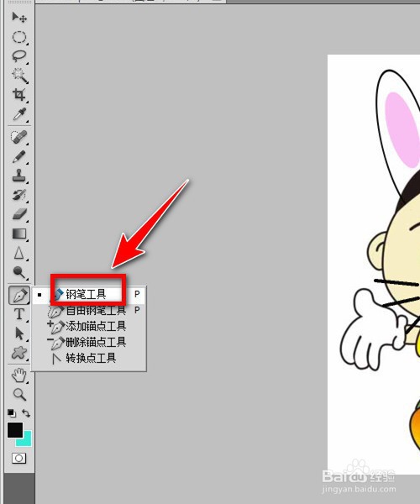This screenshot has height=504, width=420.
Task: Select the Brush tool
Action: [19, 157]
